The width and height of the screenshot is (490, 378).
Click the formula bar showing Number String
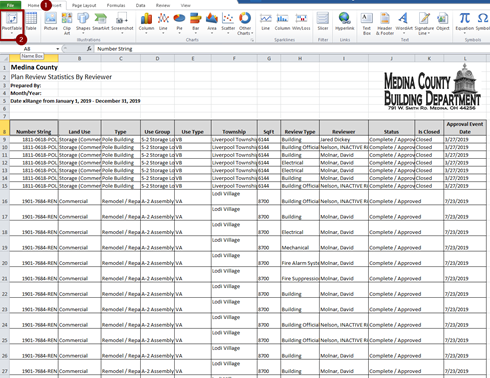click(292, 49)
